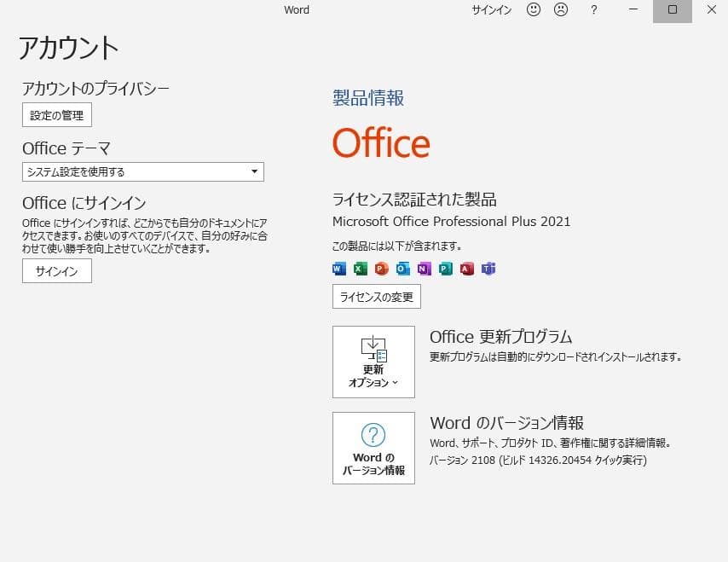
Task: Minimize the Word window
Action: [633, 10]
